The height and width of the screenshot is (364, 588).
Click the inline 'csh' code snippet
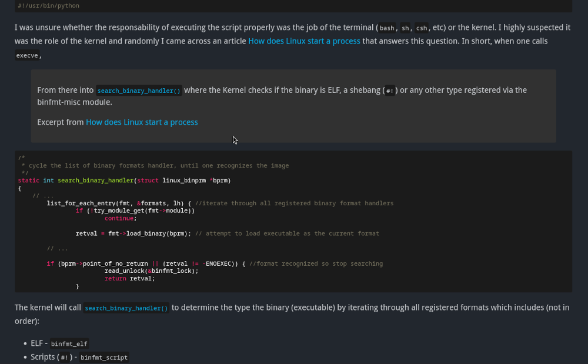pyautogui.click(x=422, y=28)
